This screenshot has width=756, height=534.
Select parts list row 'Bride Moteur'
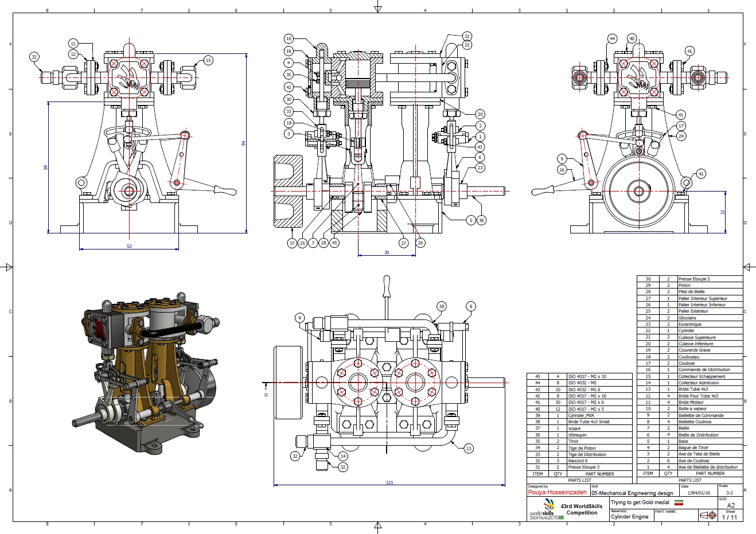[690, 402]
